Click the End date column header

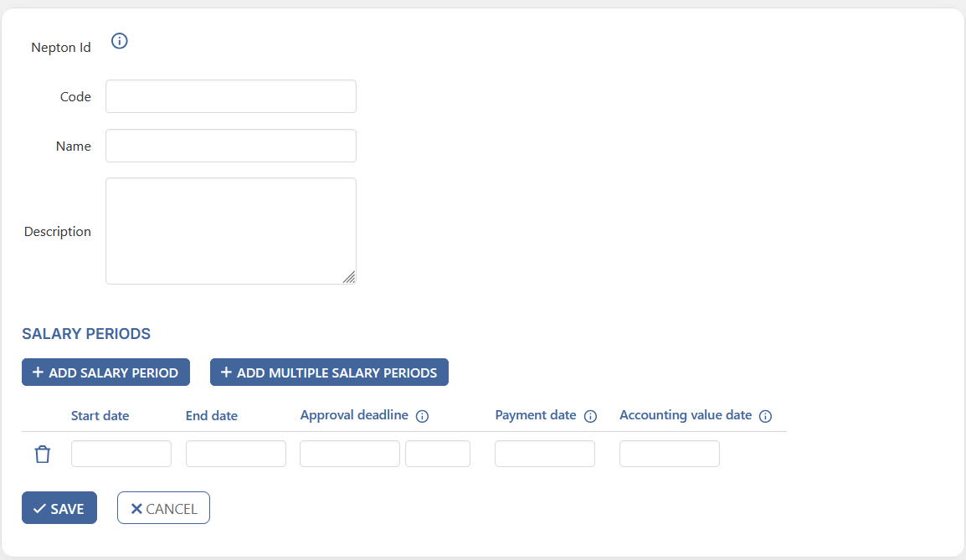click(211, 416)
